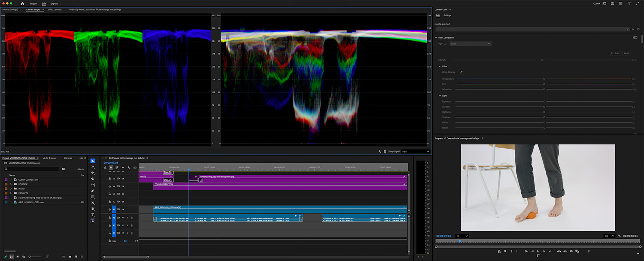
Task: Play the program monitor sequence
Action: pos(538,251)
